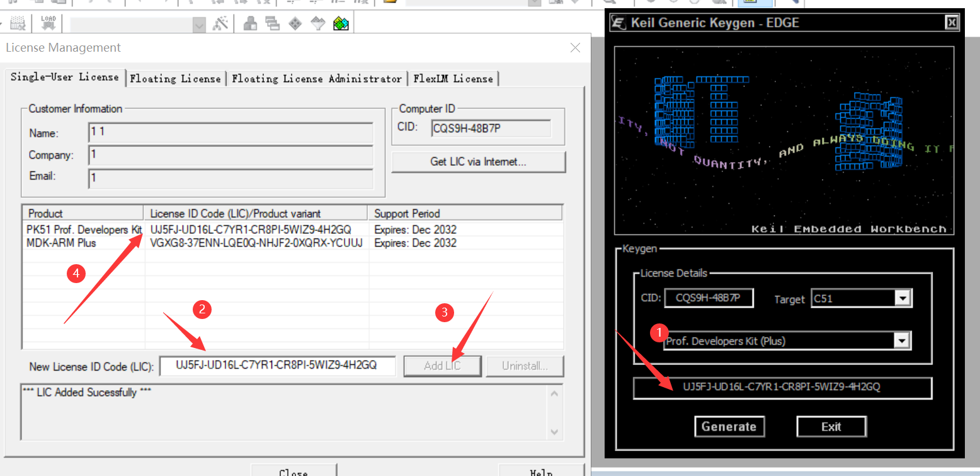Click the Product column header
The image size is (980, 476).
coord(84,213)
